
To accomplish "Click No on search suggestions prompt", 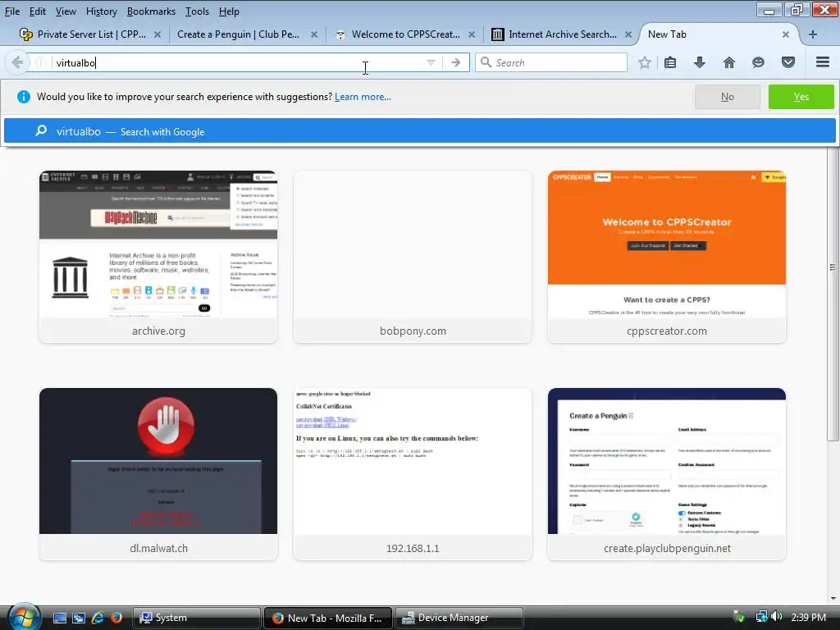I will pyautogui.click(x=727, y=97).
